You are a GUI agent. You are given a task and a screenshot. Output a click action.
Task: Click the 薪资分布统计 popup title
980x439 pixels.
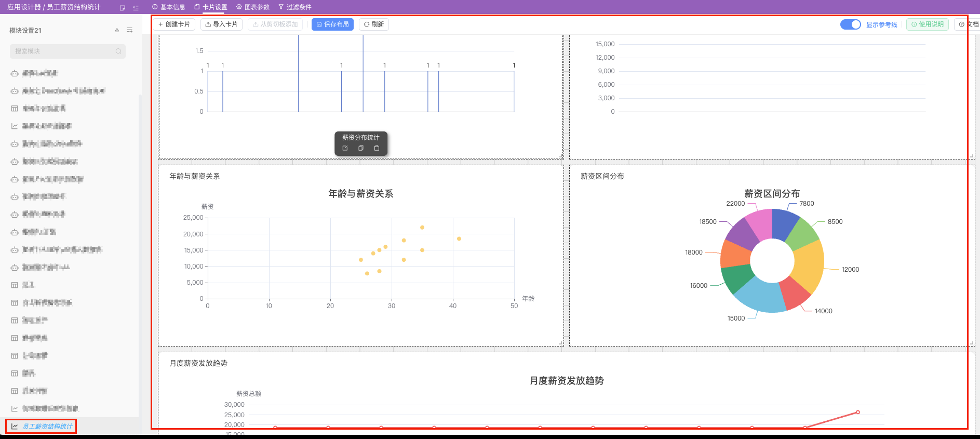(361, 138)
